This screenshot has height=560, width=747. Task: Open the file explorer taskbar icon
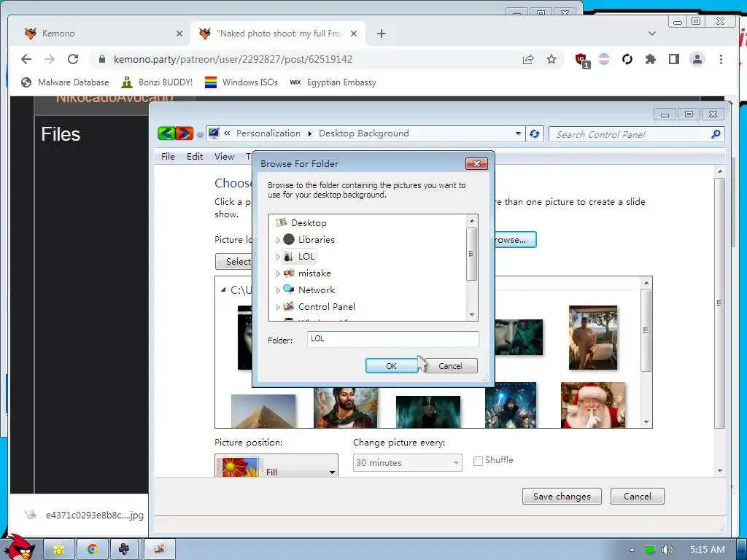tap(59, 549)
